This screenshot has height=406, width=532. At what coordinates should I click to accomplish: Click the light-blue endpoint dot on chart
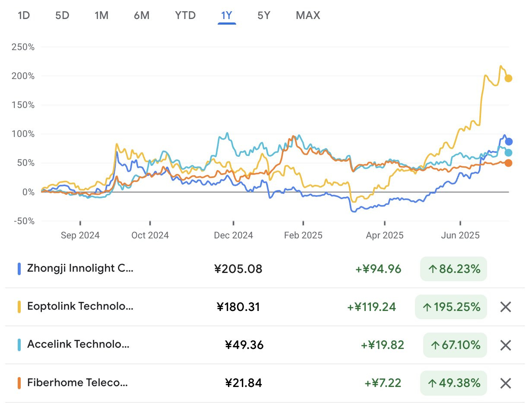pos(509,152)
